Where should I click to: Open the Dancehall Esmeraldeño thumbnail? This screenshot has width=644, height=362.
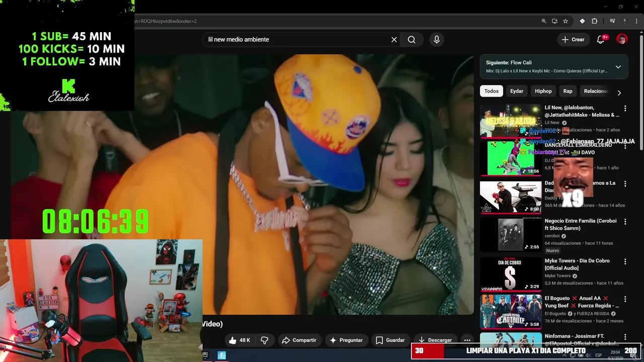[511, 158]
